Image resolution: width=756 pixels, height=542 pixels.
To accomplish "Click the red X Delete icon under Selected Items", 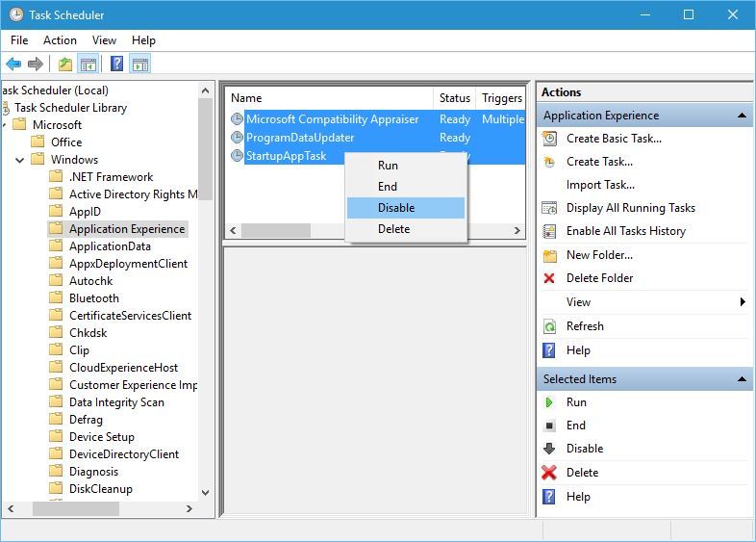I will point(549,473).
